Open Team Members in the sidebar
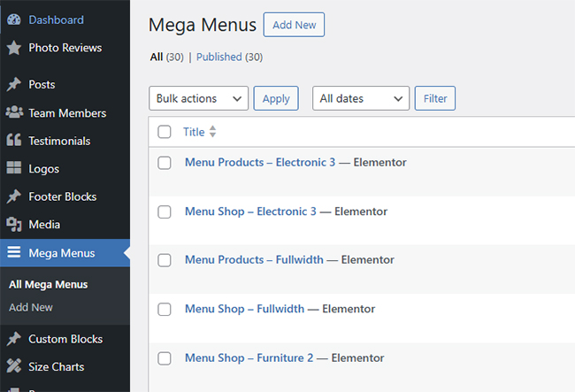 (x=67, y=113)
